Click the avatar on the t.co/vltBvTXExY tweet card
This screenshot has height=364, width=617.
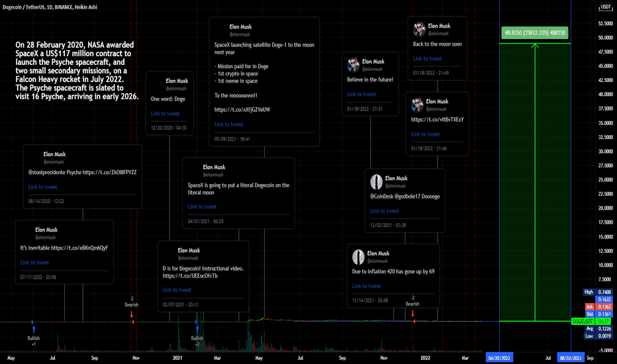tap(417, 105)
